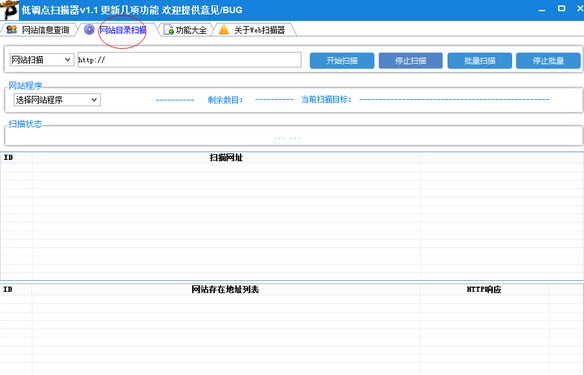Minimize the scanner window

click(x=542, y=9)
